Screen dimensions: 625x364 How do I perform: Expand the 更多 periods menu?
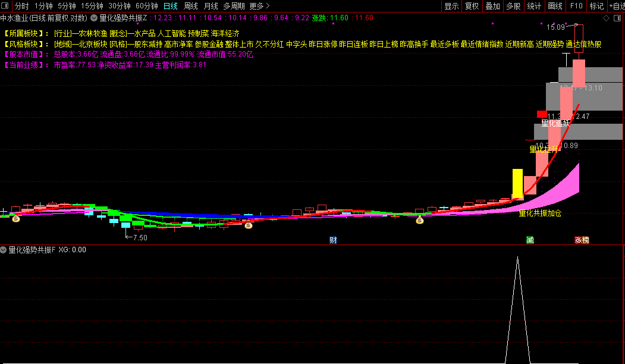tap(259, 6)
